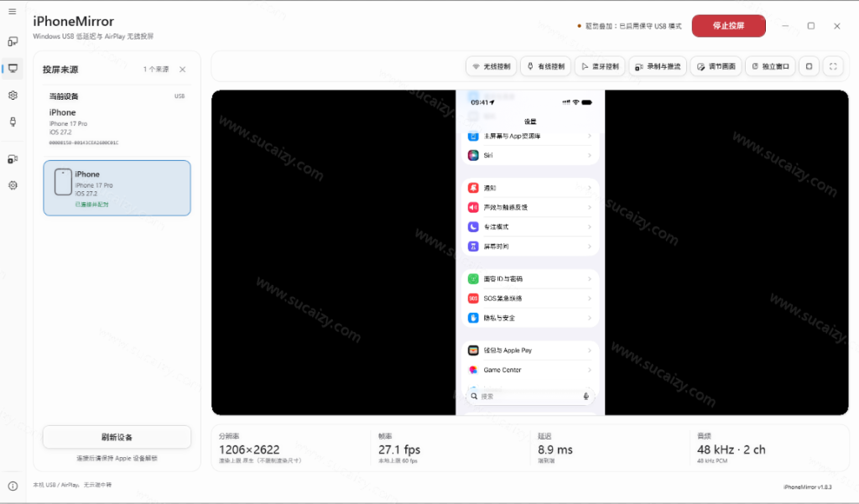Click the device serial number text

click(x=84, y=143)
